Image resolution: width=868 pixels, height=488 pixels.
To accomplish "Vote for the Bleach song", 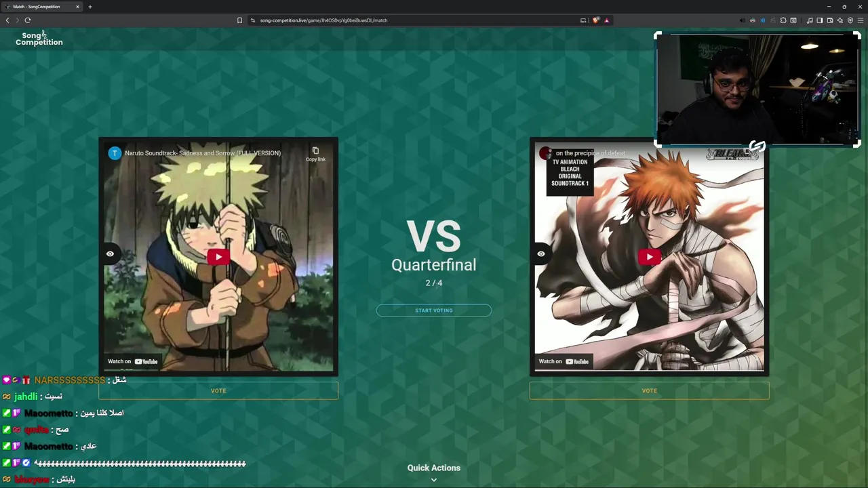I will click(650, 390).
